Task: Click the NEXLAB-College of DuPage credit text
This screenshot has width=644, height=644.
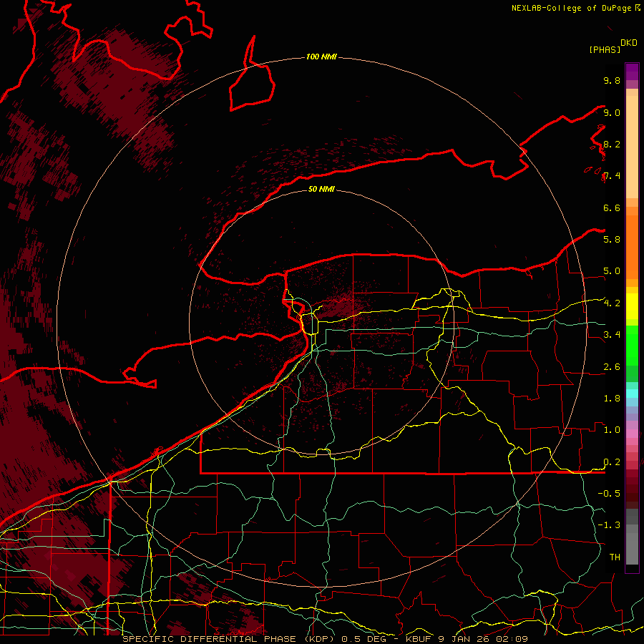Action: click(x=571, y=8)
